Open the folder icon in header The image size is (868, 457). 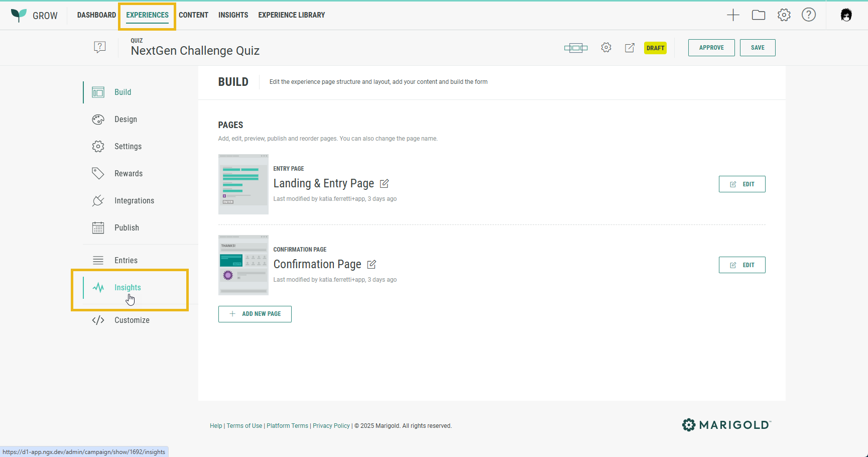pyautogui.click(x=758, y=15)
